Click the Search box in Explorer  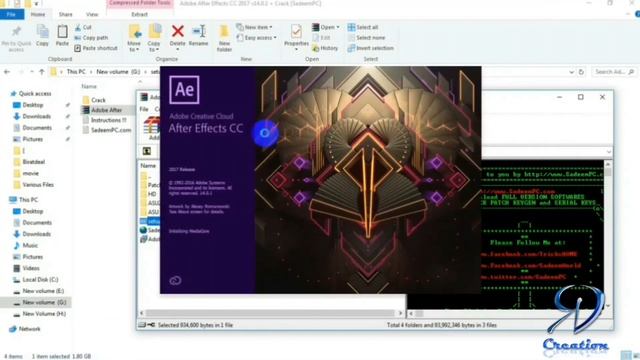[614, 72]
